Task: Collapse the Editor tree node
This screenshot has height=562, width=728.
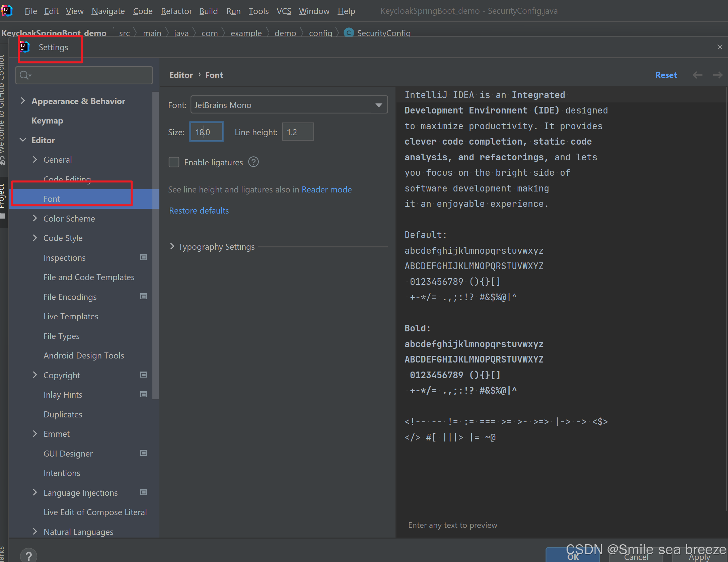Action: click(x=23, y=140)
